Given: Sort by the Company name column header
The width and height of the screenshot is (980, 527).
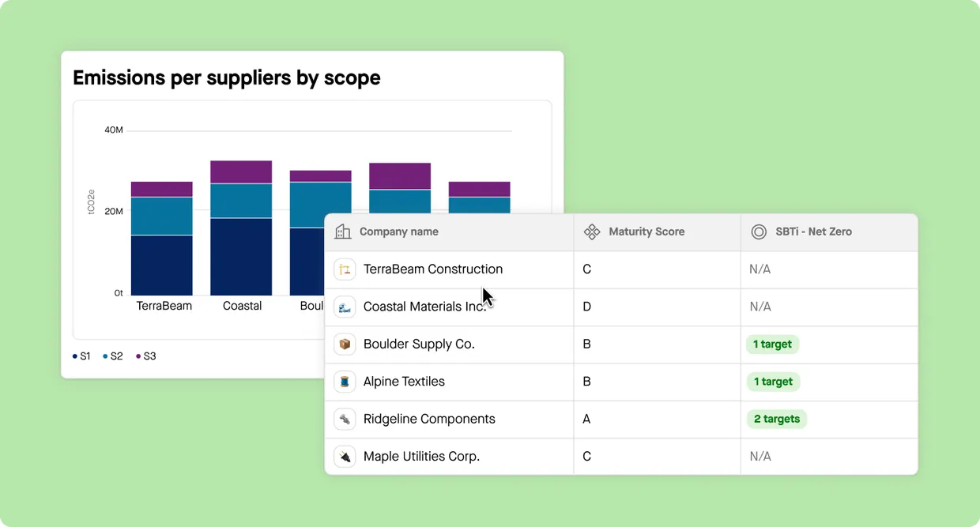Looking at the screenshot, I should pyautogui.click(x=399, y=232).
